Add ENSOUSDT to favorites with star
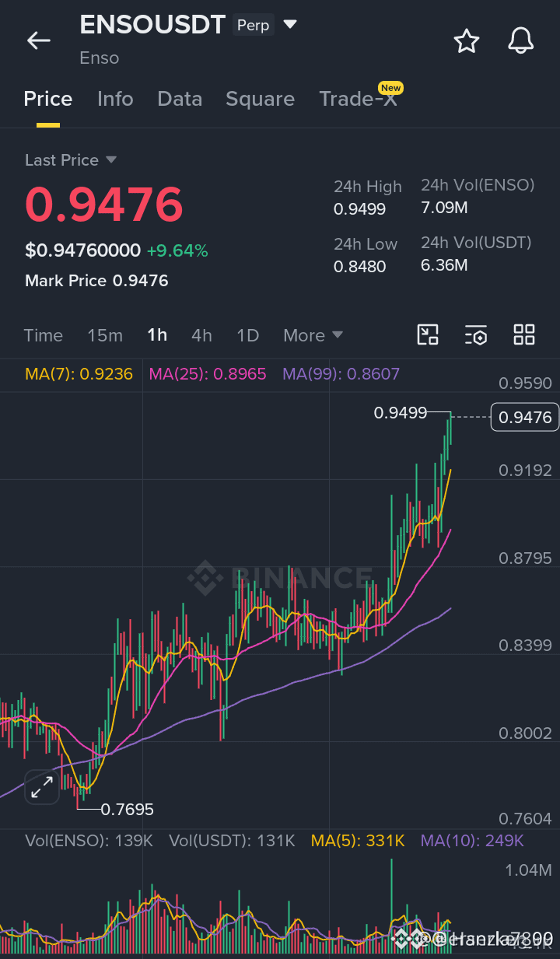Image resolution: width=560 pixels, height=959 pixels. 466,40
